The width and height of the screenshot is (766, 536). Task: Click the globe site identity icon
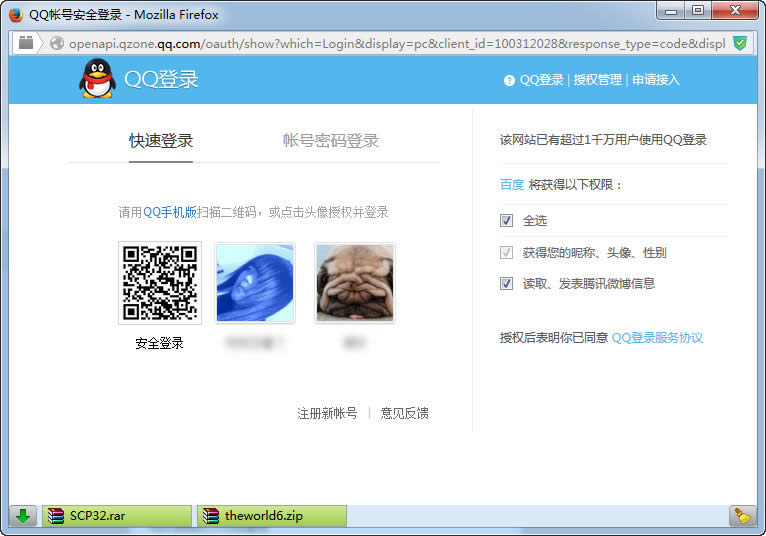(x=57, y=43)
